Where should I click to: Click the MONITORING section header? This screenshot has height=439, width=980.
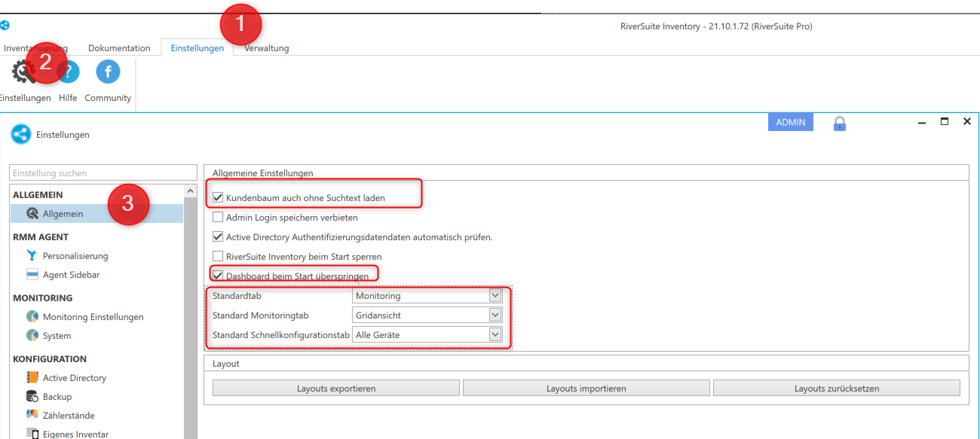point(43,298)
